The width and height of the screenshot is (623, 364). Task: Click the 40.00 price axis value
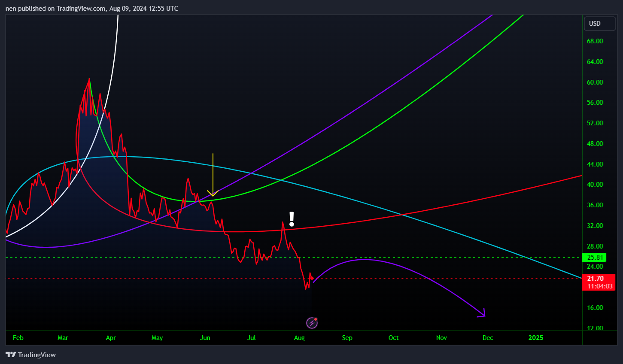pos(595,185)
